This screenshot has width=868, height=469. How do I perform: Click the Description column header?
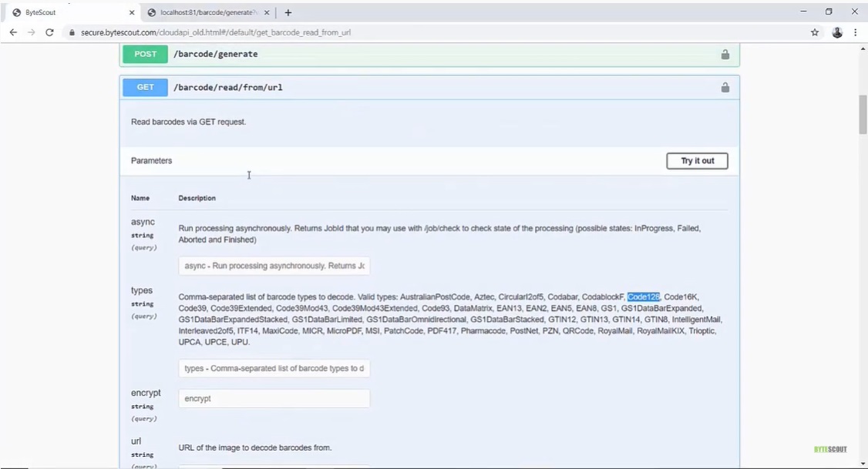[x=197, y=198]
